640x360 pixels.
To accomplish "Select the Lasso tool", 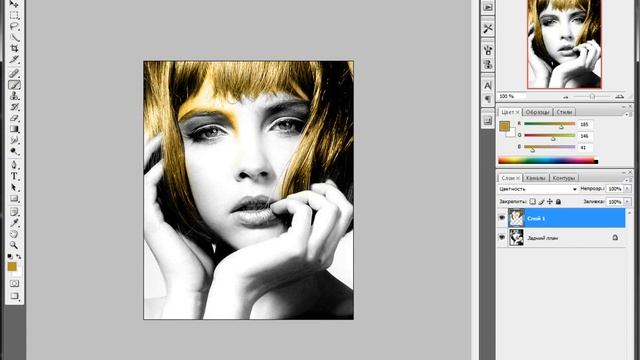I will tap(14, 27).
